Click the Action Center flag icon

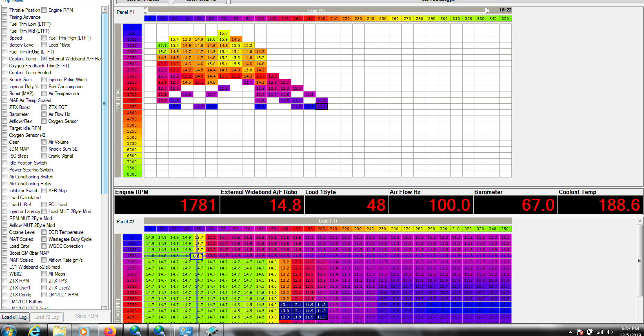580,332
